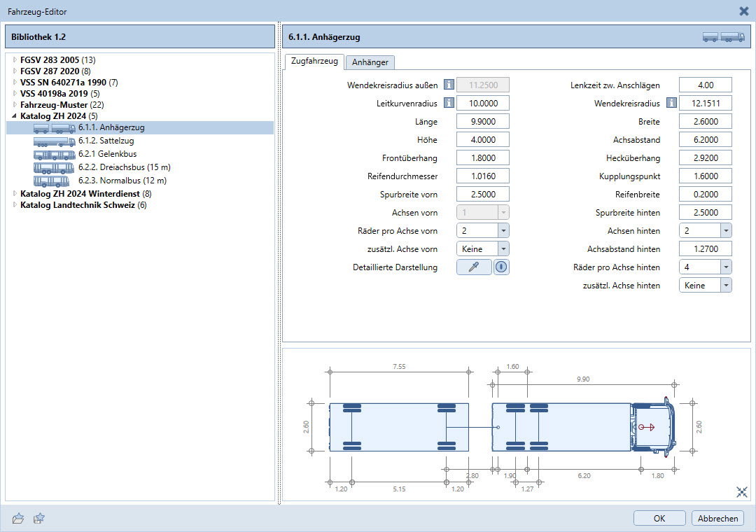Click the info icon beside Wendekreisradius außen
This screenshot has width=756, height=532.
(x=449, y=85)
